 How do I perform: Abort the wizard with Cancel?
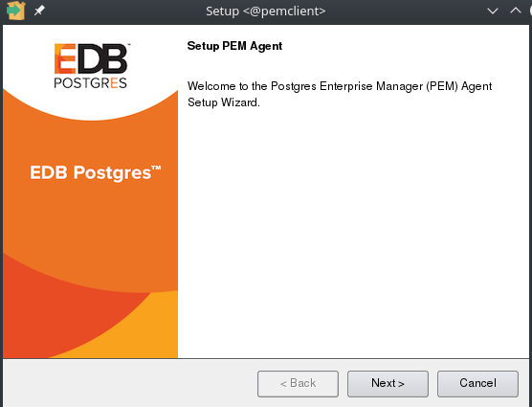477,384
